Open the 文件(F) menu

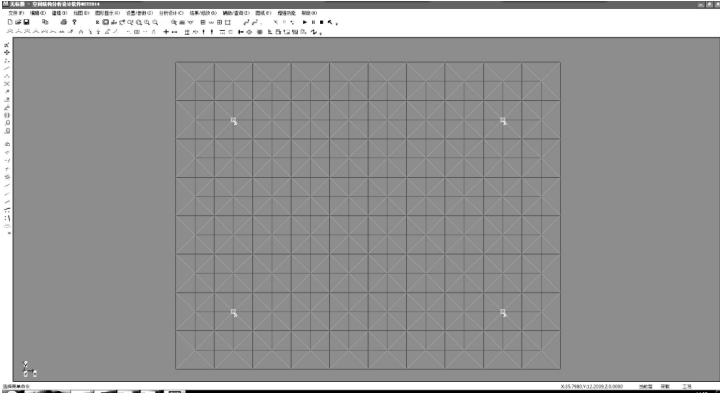16,13
